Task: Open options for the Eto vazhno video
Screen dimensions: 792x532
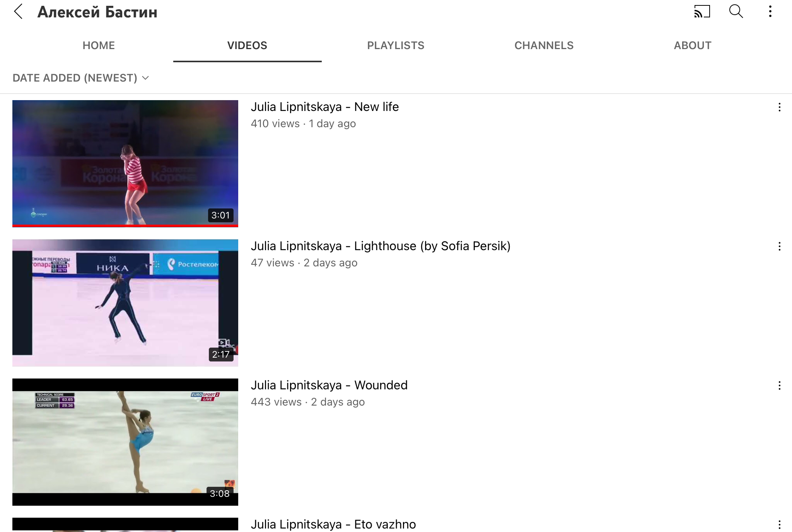Action: 779,524
